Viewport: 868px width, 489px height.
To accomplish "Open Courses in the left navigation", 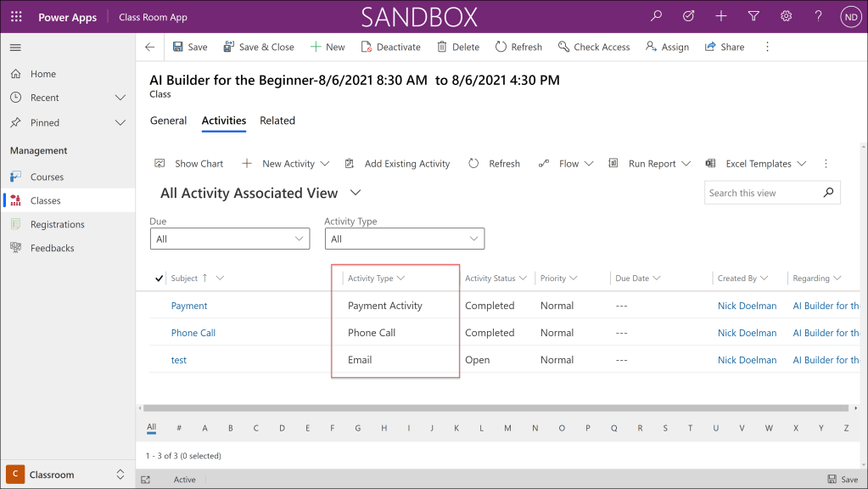I will click(x=47, y=177).
